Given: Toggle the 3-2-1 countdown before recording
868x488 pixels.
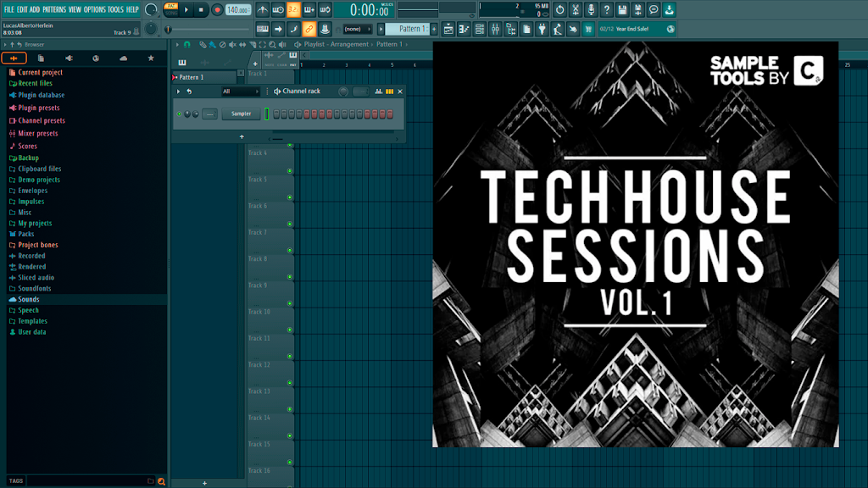Looking at the screenshot, I should [293, 9].
